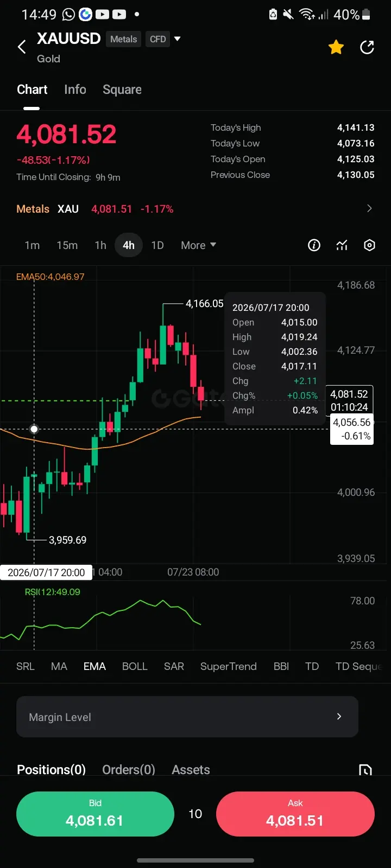Enable the BBI indicator
The width and height of the screenshot is (391, 868).
[281, 666]
